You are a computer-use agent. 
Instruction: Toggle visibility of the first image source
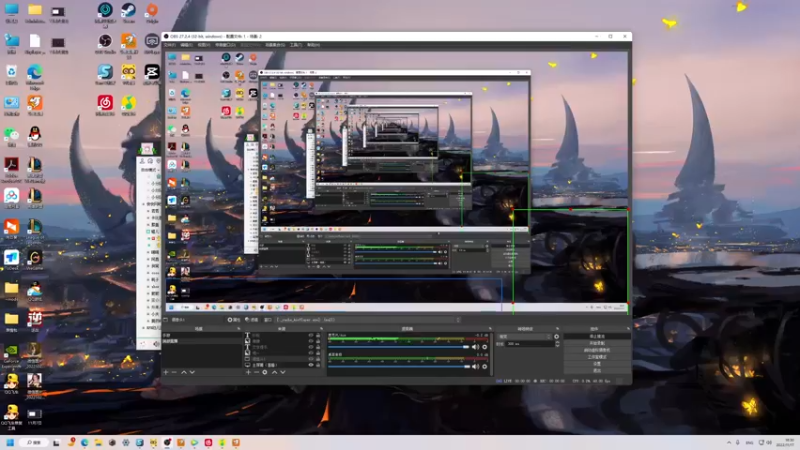coord(311,341)
